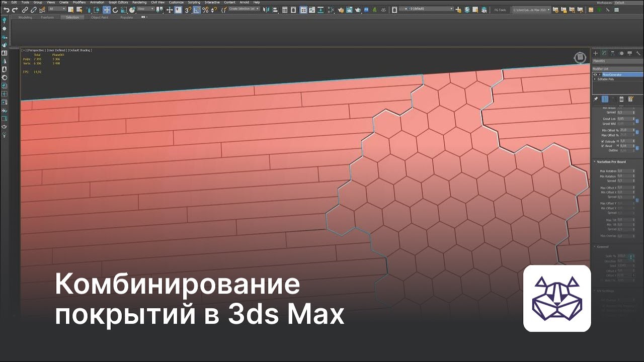Open the Create tab (plus) in command panel
The height and width of the screenshot is (362, 644).
tap(595, 53)
